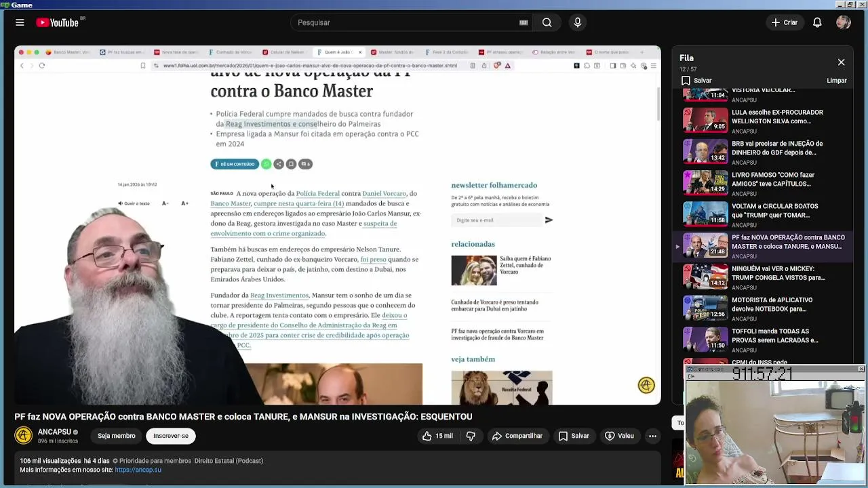This screenshot has width=868, height=488.
Task: Click the magnifier search button
Action: click(x=547, y=22)
